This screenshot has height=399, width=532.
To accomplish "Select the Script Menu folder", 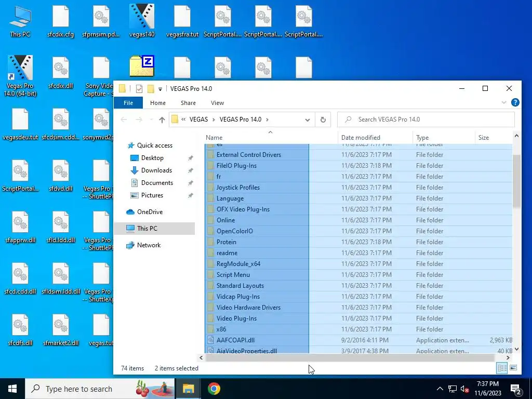I will click(x=233, y=275).
